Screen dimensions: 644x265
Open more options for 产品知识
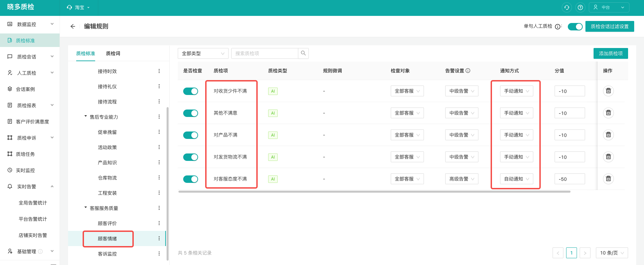pyautogui.click(x=159, y=162)
